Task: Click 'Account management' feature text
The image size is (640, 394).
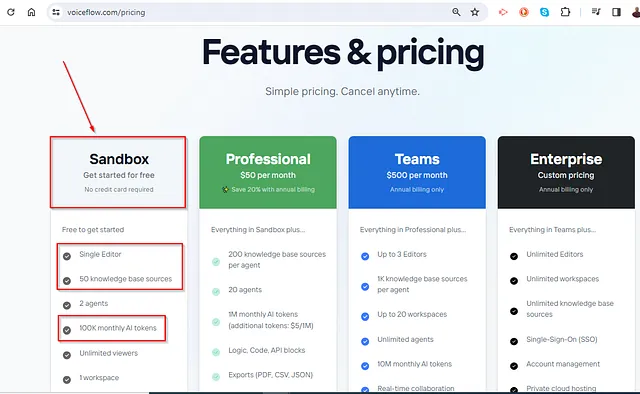Action: click(x=563, y=364)
